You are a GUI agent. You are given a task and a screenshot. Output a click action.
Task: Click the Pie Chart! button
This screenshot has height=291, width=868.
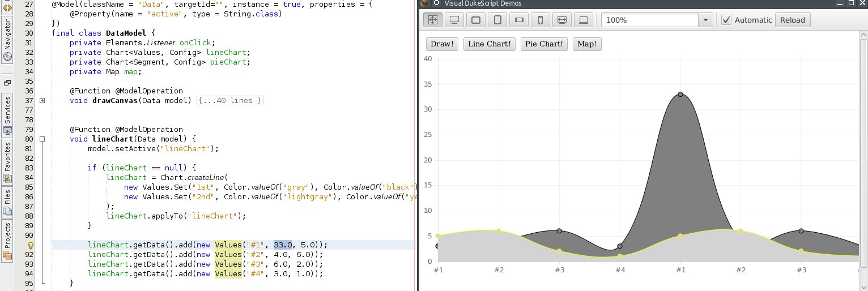point(543,44)
